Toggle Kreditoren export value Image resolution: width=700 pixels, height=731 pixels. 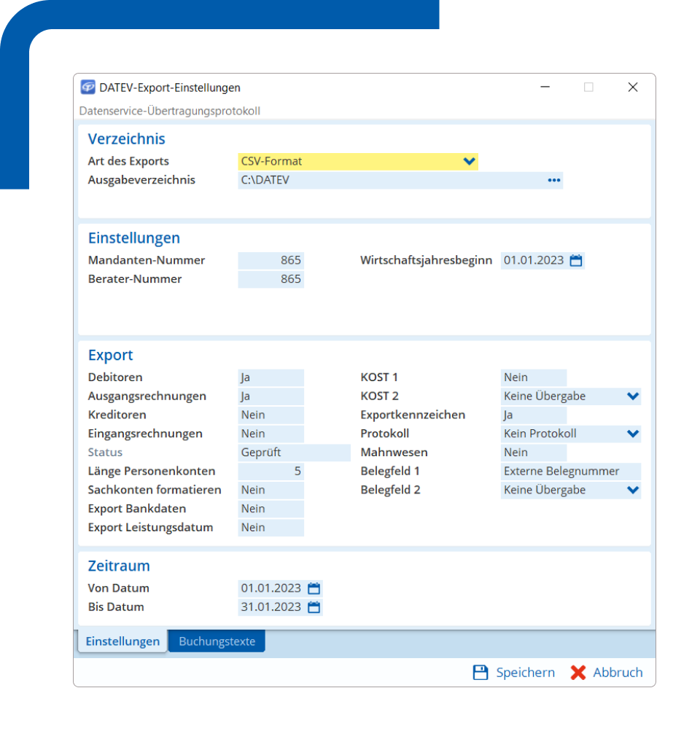[271, 415]
